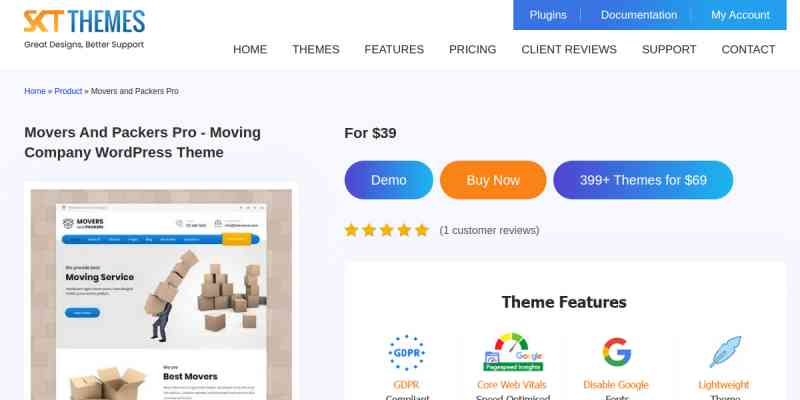Image resolution: width=800 pixels, height=400 pixels.
Task: Go to My Account
Action: coord(740,15)
